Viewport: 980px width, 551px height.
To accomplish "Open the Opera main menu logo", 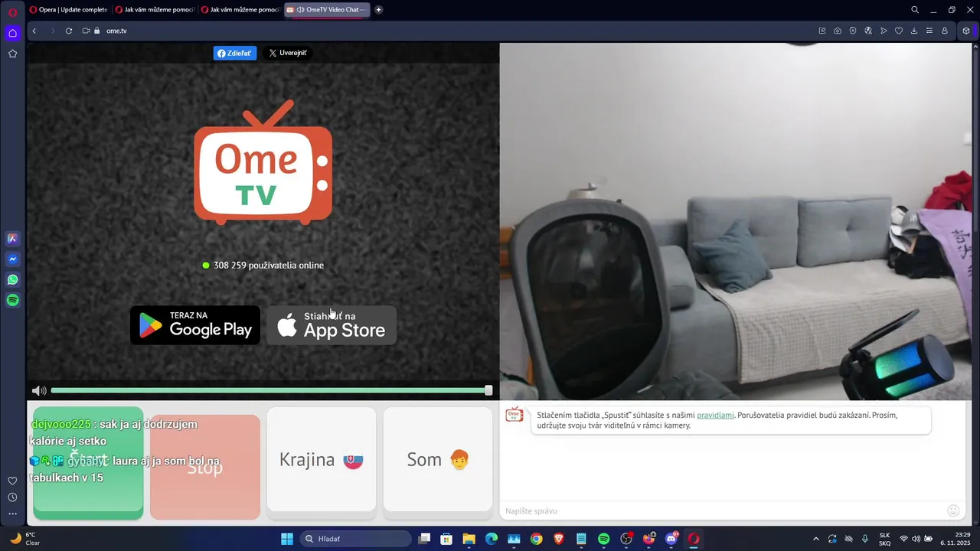I will coord(12,12).
